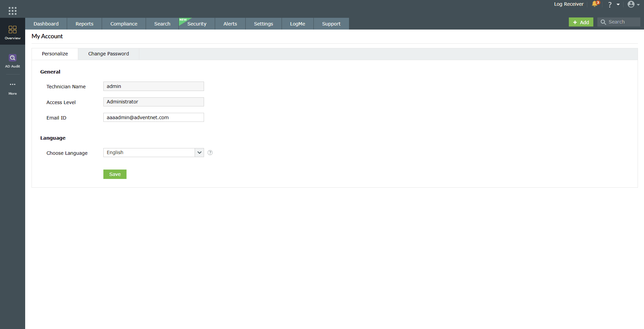Click the Save button
This screenshot has width=644, height=329.
115,174
